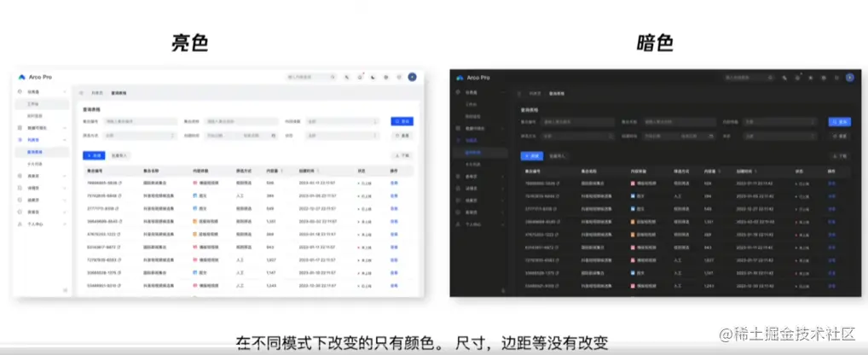Click 重置 button in light theme
This screenshot has width=868, height=355.
tap(402, 135)
